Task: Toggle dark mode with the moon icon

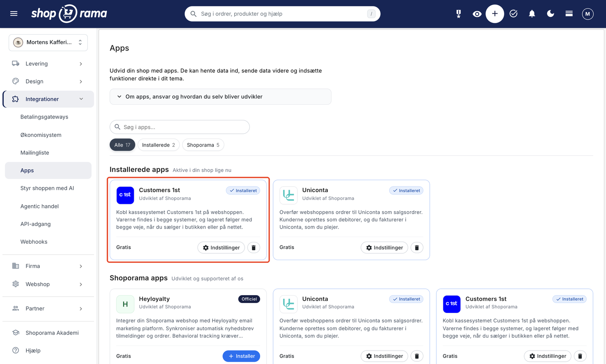Action: 551,14
